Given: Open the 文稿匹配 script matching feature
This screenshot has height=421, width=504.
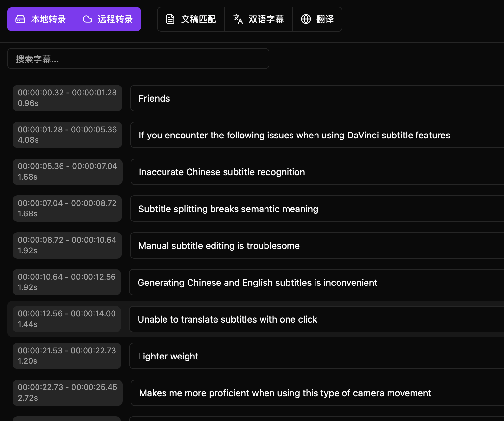Looking at the screenshot, I should click(x=198, y=19).
